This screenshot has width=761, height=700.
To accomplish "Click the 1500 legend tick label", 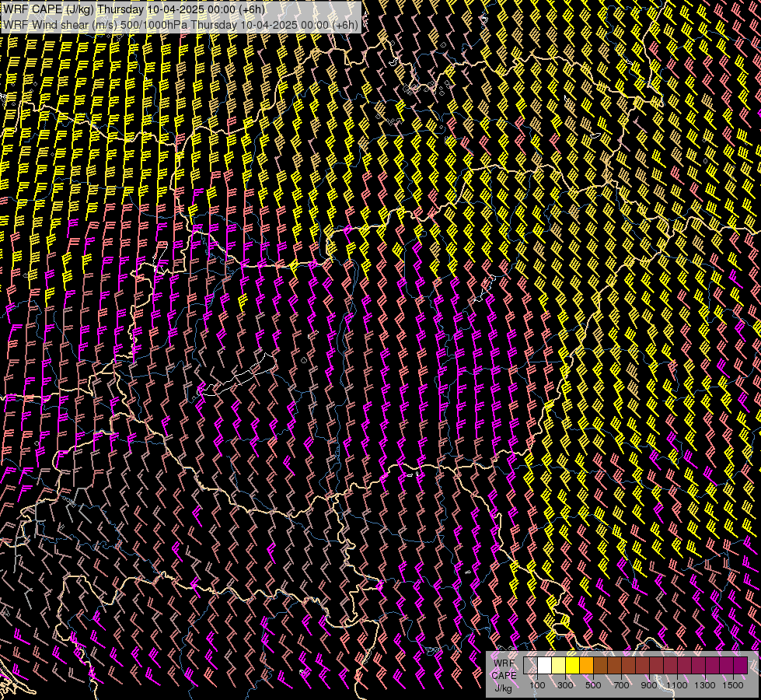I will [733, 685].
